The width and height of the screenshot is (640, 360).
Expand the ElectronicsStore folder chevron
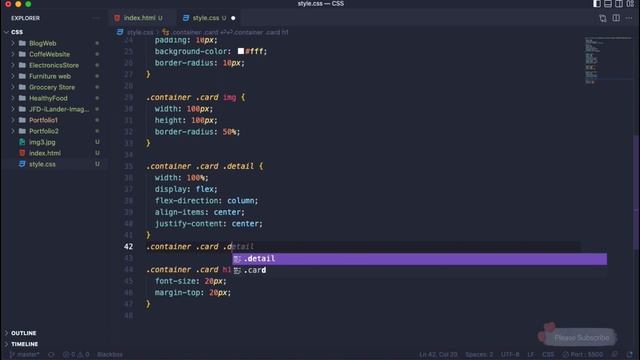click(x=13, y=65)
